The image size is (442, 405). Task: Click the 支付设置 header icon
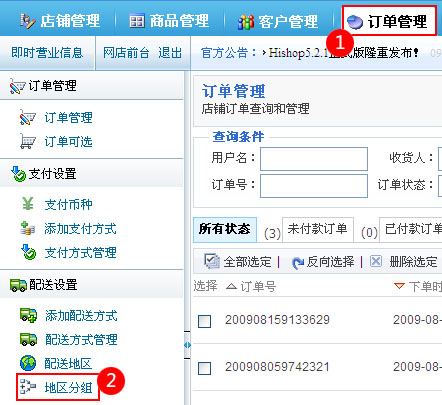tap(18, 174)
